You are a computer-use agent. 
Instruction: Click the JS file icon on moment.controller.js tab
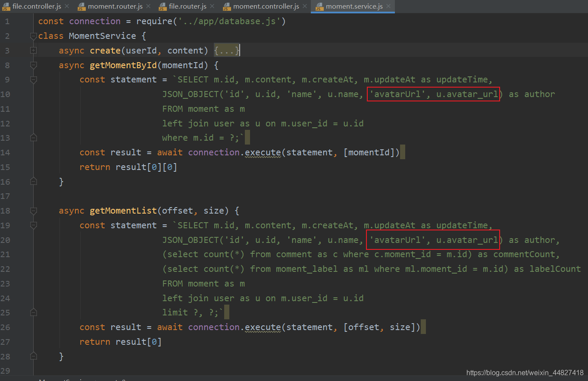[227, 6]
